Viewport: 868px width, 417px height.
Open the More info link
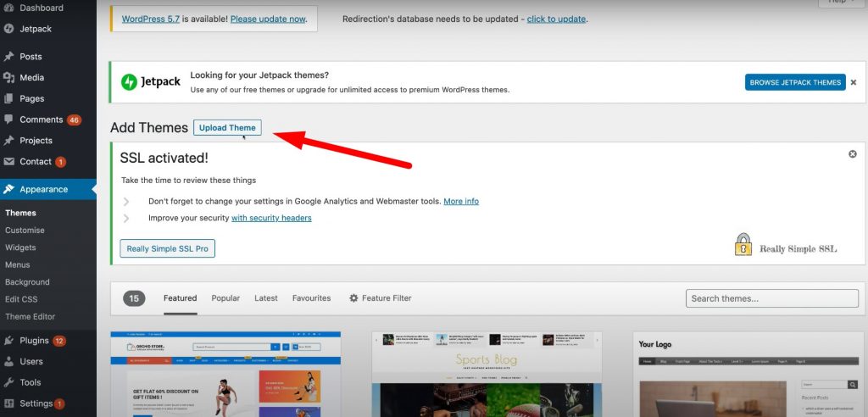pos(461,202)
